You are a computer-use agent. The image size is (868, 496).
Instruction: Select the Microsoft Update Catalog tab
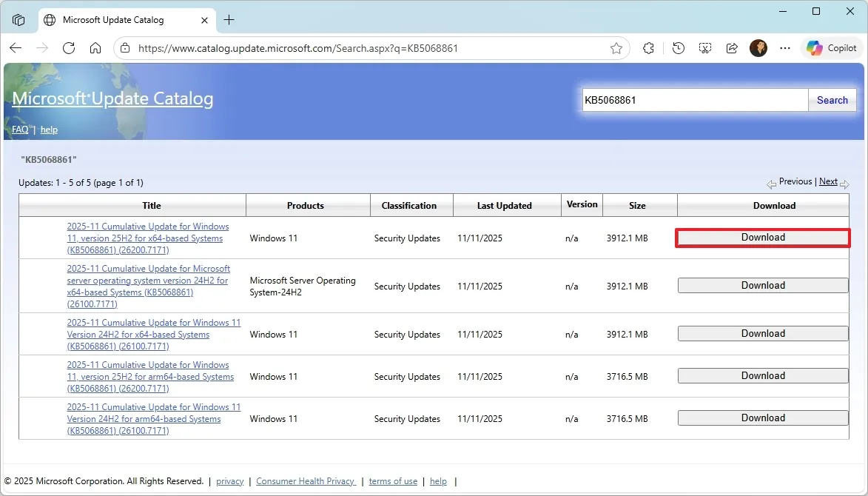[x=113, y=20]
